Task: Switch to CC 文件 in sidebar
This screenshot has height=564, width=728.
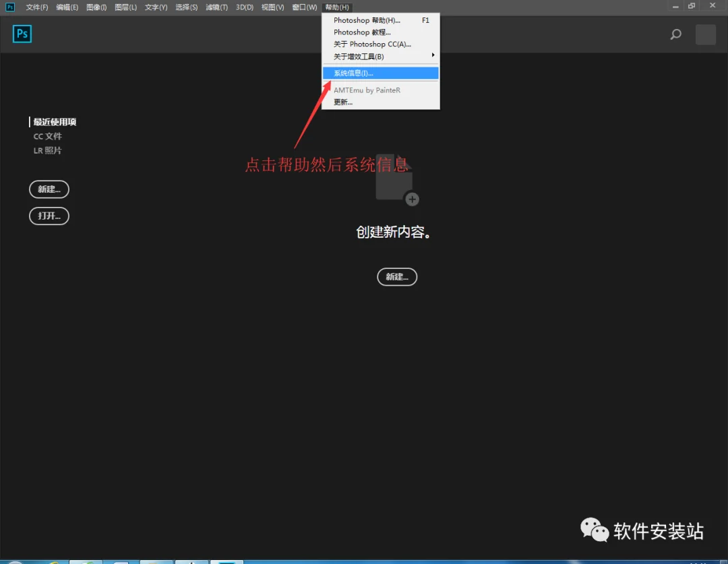Action: point(47,137)
